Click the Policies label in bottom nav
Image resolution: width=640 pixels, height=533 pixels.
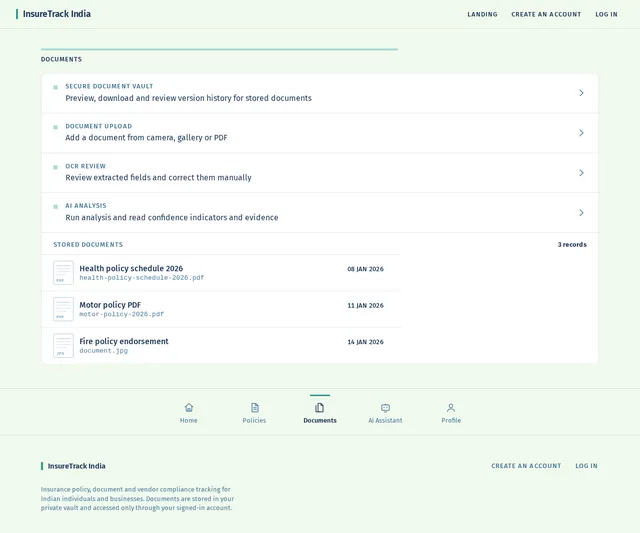click(254, 420)
